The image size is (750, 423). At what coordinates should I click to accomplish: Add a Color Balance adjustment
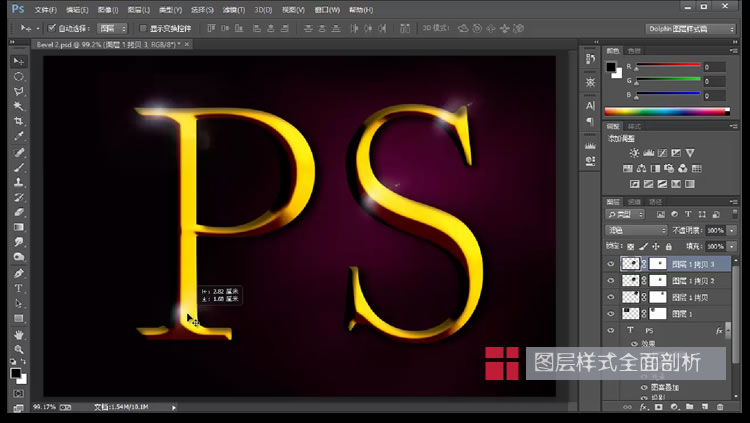pos(641,168)
